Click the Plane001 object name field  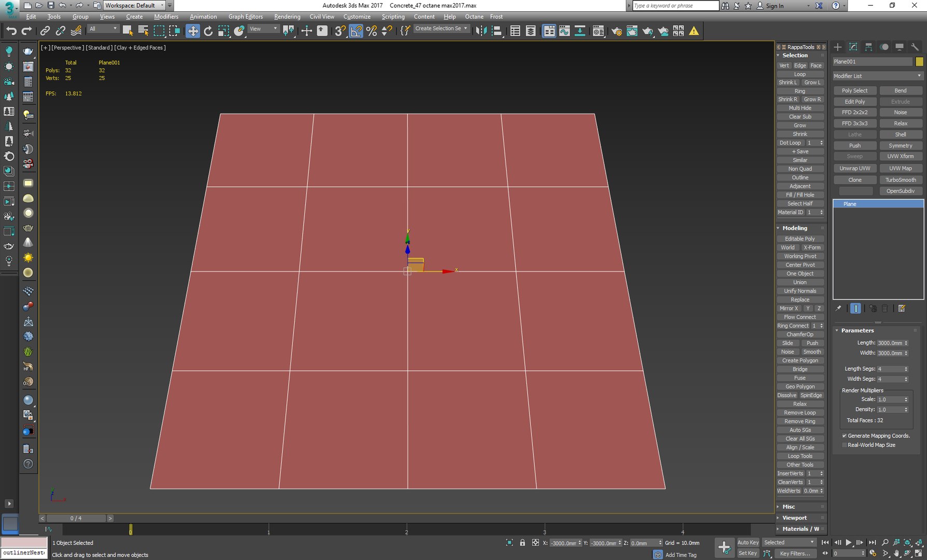tap(872, 62)
